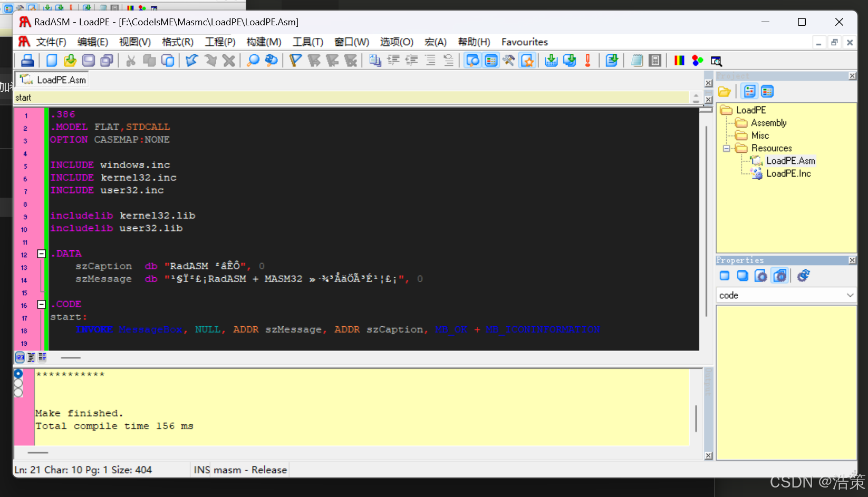This screenshot has height=497, width=868.
Task: Toggle the Output window toolbar button
Action: tap(473, 61)
